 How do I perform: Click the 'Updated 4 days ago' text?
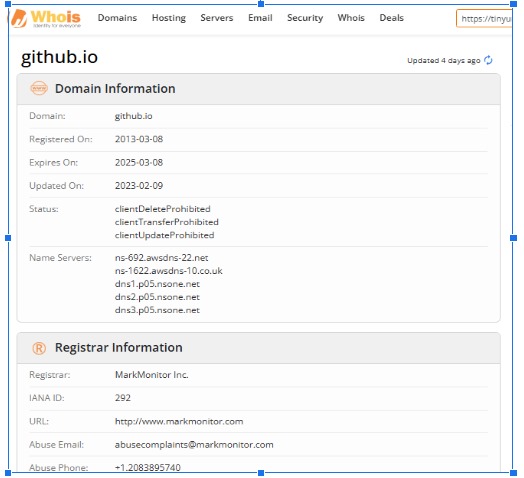tap(443, 61)
